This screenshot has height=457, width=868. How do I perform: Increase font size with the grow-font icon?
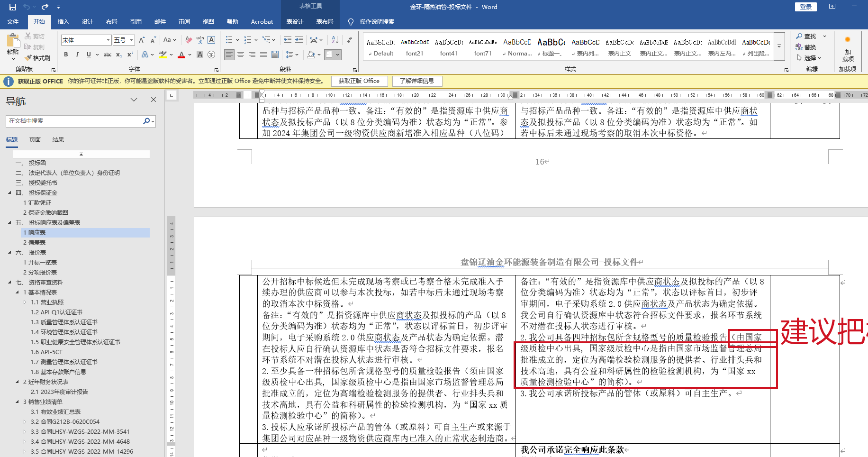pyautogui.click(x=142, y=40)
